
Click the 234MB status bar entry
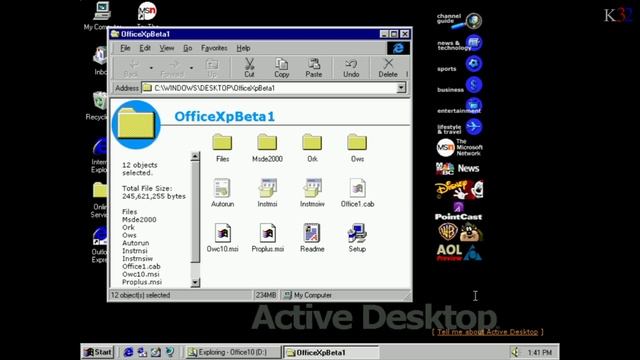tap(266, 295)
